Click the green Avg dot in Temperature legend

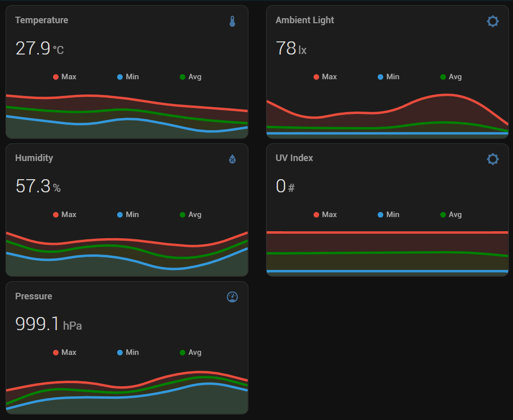coord(183,77)
